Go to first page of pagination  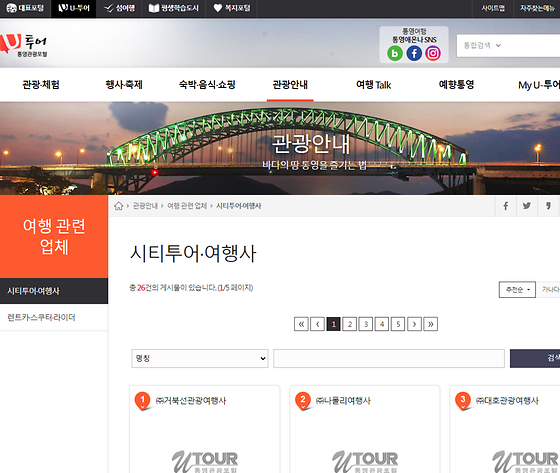point(301,324)
